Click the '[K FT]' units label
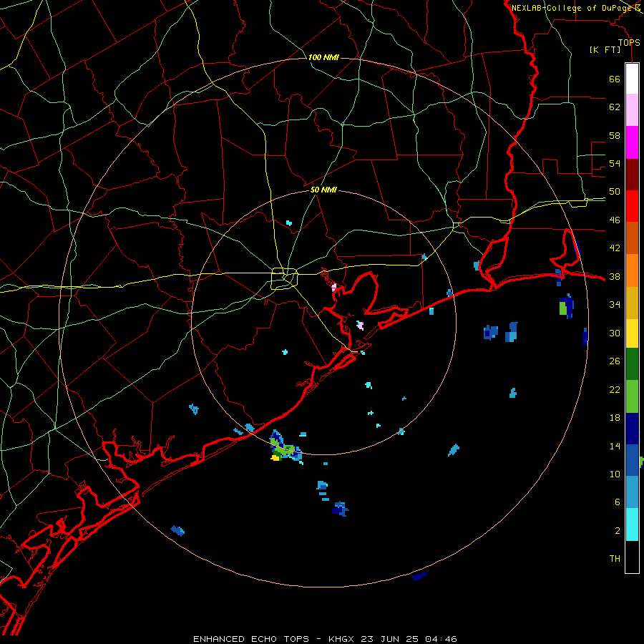Screen dimensions: 644x644 coord(605,49)
